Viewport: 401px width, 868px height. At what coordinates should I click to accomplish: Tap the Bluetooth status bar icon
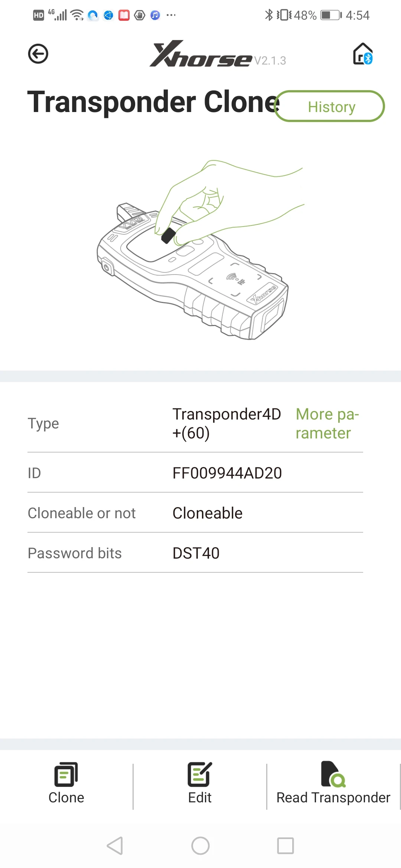coord(268,15)
